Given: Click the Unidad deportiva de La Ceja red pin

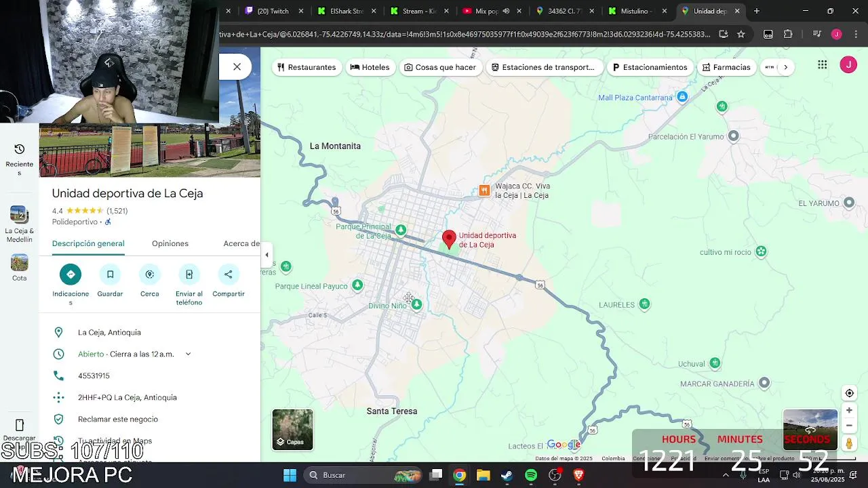Looking at the screenshot, I should point(449,239).
